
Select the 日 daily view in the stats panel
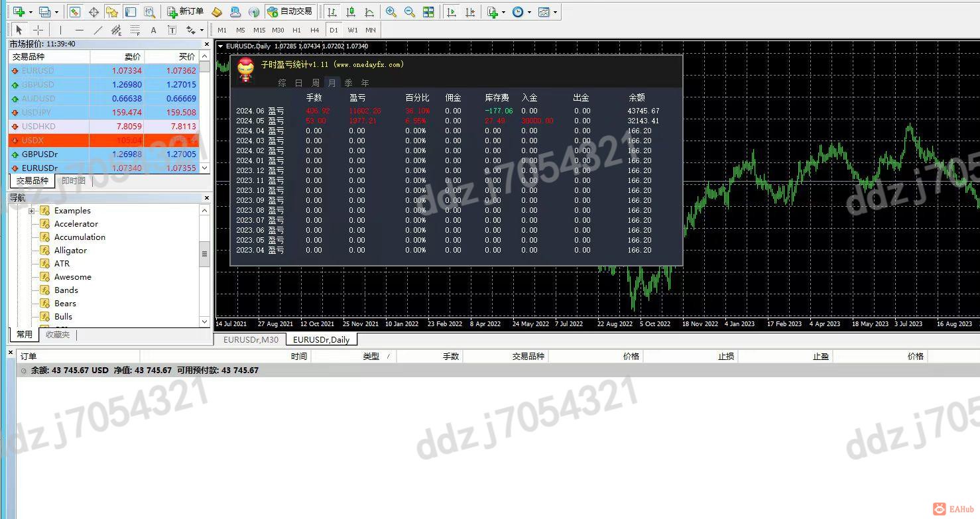tap(298, 83)
